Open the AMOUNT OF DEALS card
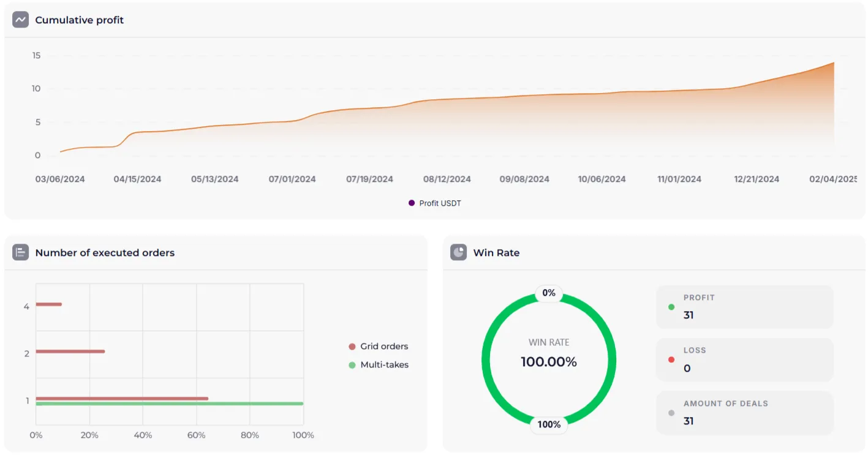This screenshot has width=868, height=455. coord(744,413)
